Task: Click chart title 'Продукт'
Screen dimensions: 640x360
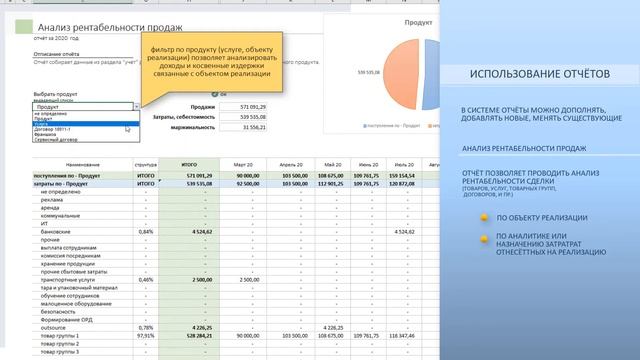Action: pos(418,22)
